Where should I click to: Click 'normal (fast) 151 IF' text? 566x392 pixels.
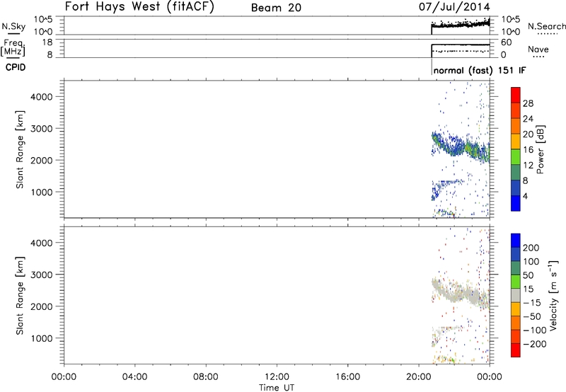coord(480,70)
